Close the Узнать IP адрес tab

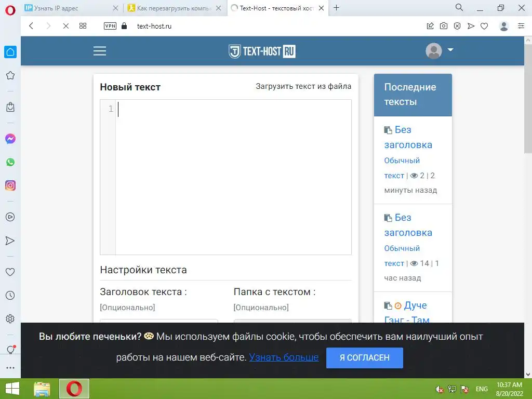click(115, 8)
